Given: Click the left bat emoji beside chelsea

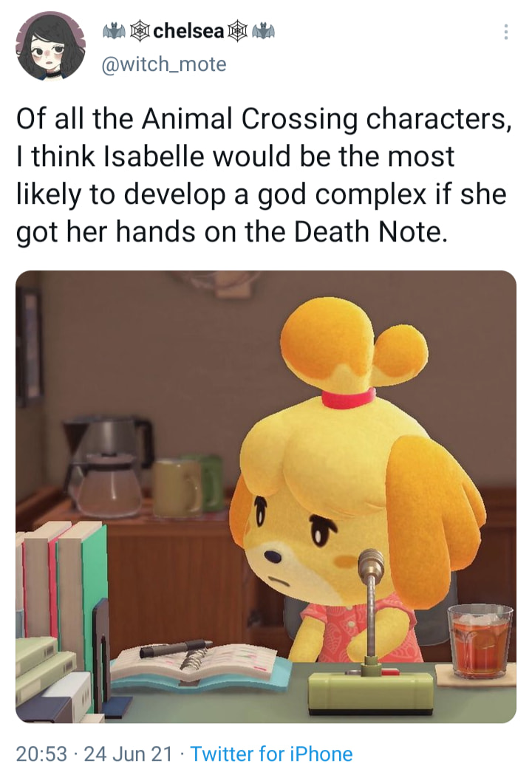Looking at the screenshot, I should [x=114, y=30].
